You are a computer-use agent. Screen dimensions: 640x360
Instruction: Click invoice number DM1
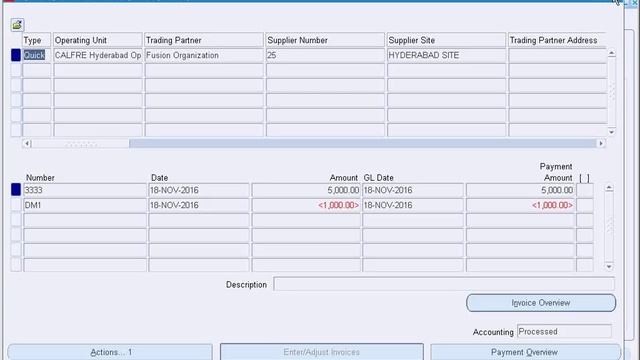click(85, 205)
